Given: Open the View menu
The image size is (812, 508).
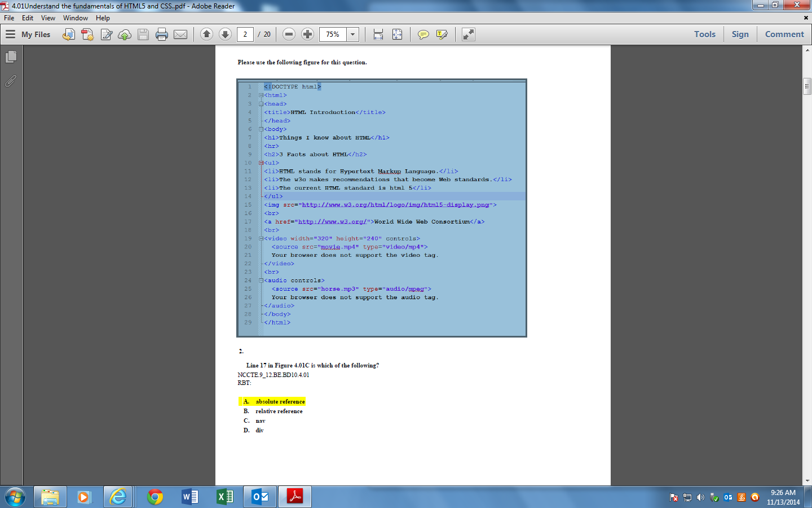Looking at the screenshot, I should coord(48,18).
